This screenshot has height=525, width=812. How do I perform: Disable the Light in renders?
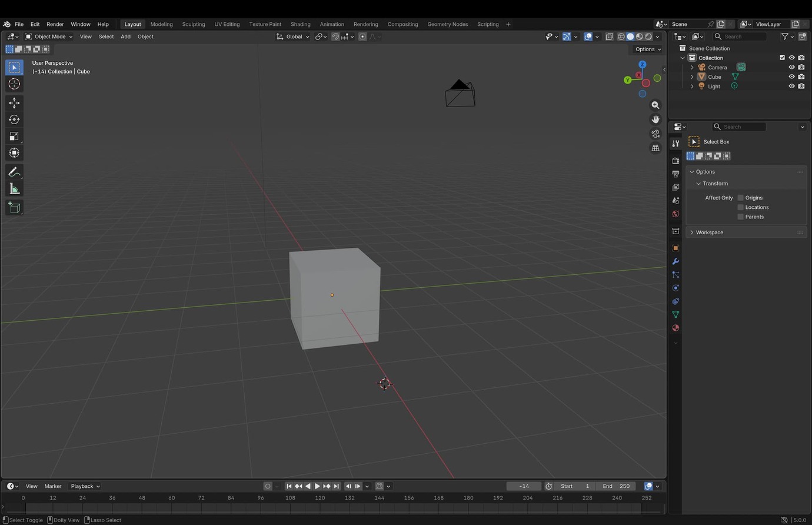801,86
